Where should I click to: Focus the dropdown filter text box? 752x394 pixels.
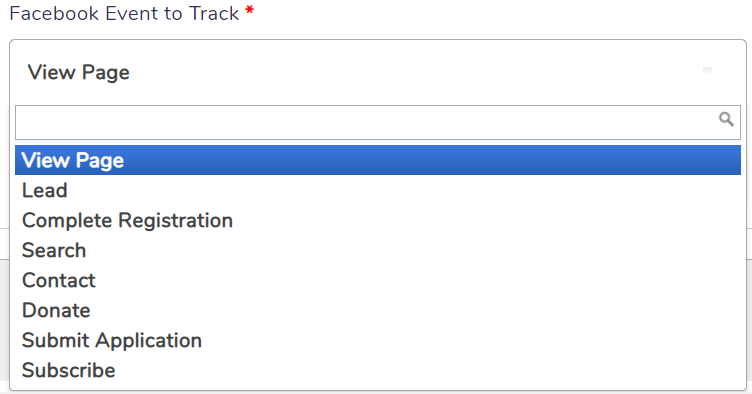(x=378, y=123)
